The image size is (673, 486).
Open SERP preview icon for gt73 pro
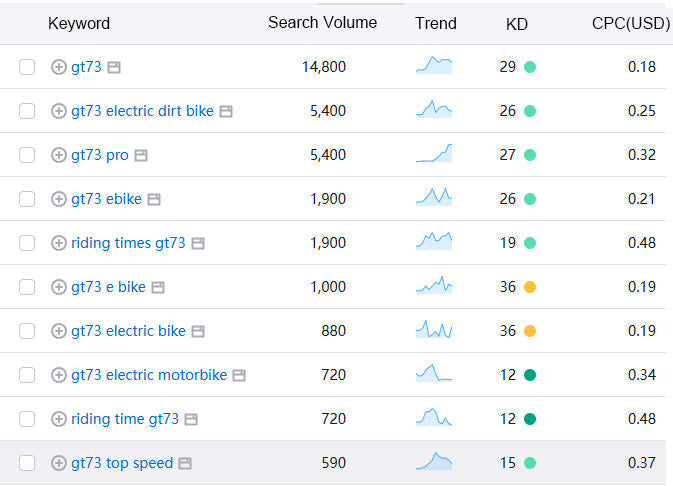pos(141,155)
